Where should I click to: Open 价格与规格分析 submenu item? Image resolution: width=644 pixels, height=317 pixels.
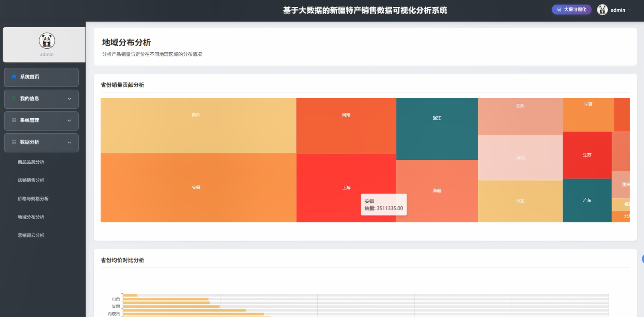[x=33, y=199]
